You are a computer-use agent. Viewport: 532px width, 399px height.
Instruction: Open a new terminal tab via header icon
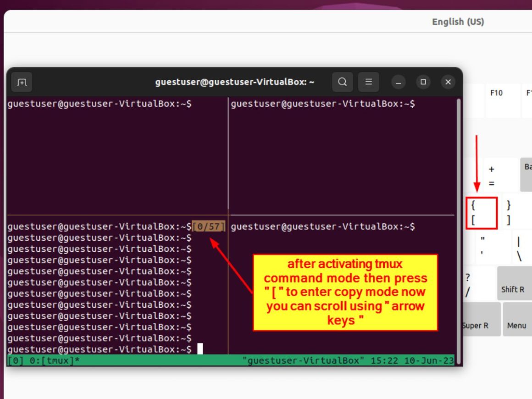tap(22, 82)
